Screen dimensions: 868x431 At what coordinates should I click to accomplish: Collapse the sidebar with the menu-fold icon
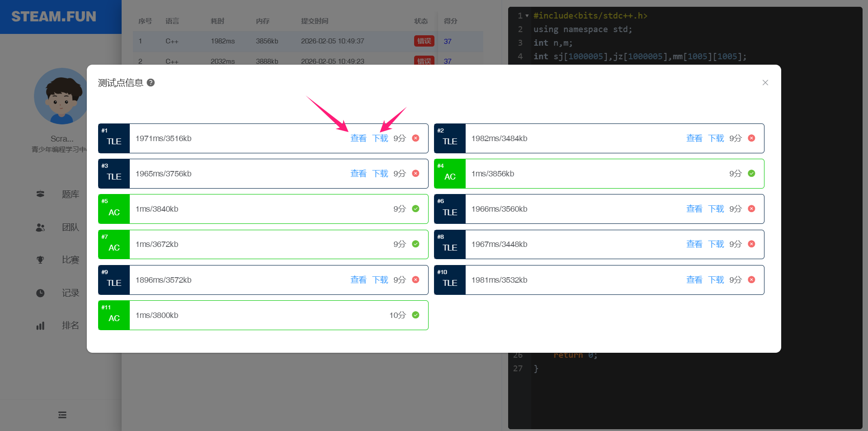click(x=62, y=415)
